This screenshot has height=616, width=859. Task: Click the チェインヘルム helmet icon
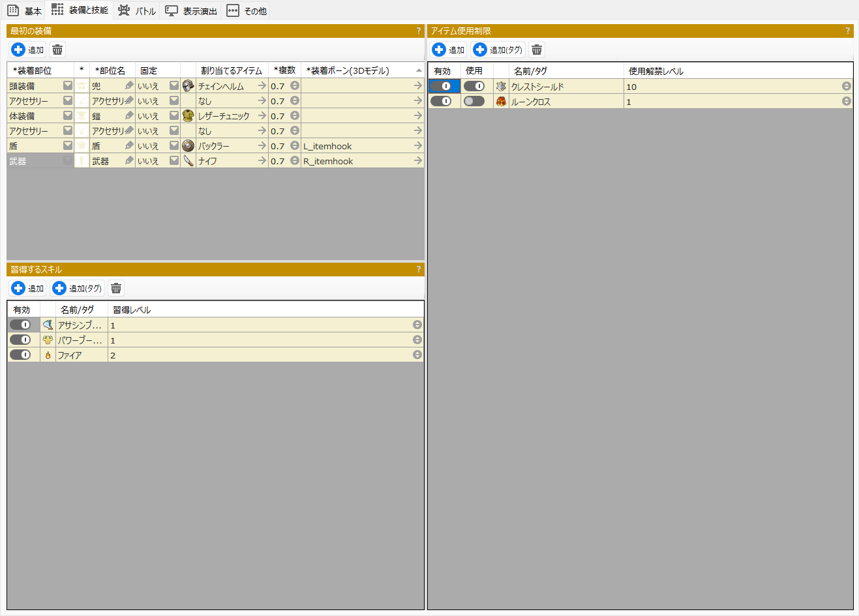coord(188,86)
